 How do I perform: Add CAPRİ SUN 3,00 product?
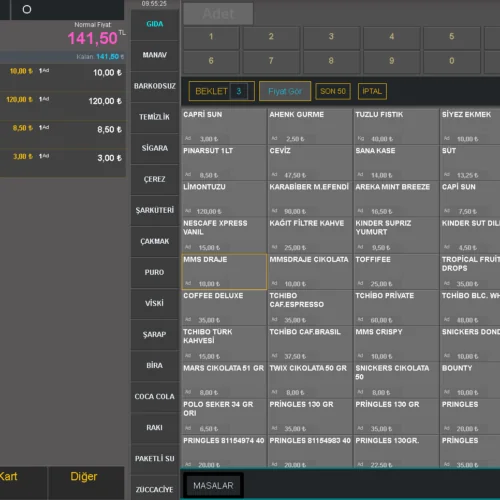(224, 126)
